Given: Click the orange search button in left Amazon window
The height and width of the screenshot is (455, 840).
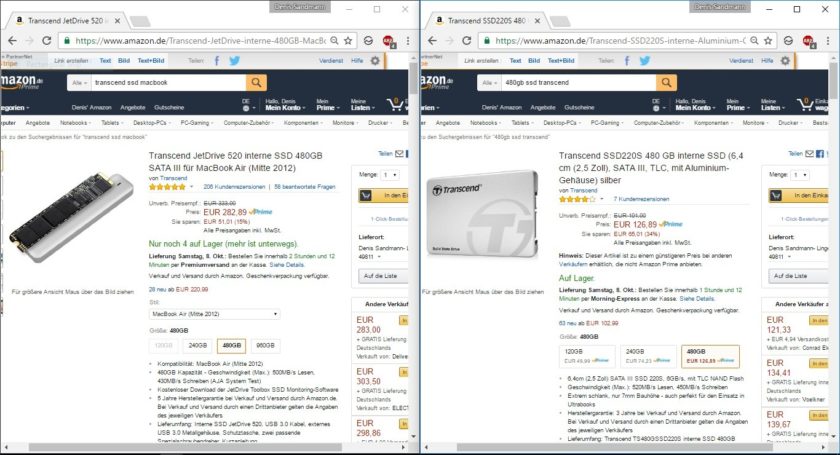Looking at the screenshot, I should coord(257,83).
